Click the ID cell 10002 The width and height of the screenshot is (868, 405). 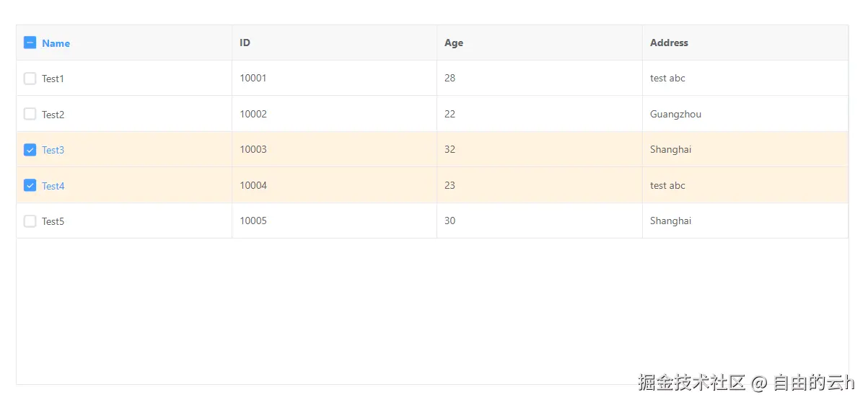(x=253, y=114)
